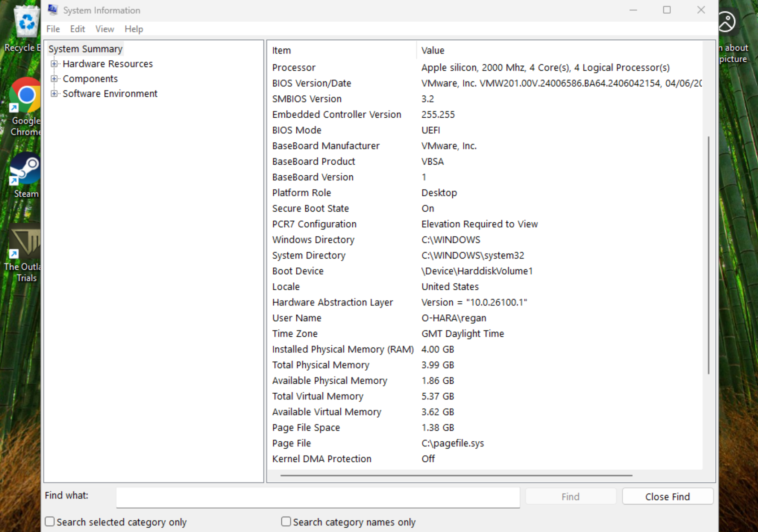
Task: Click the C:\pagefile.sys value
Action: point(453,443)
